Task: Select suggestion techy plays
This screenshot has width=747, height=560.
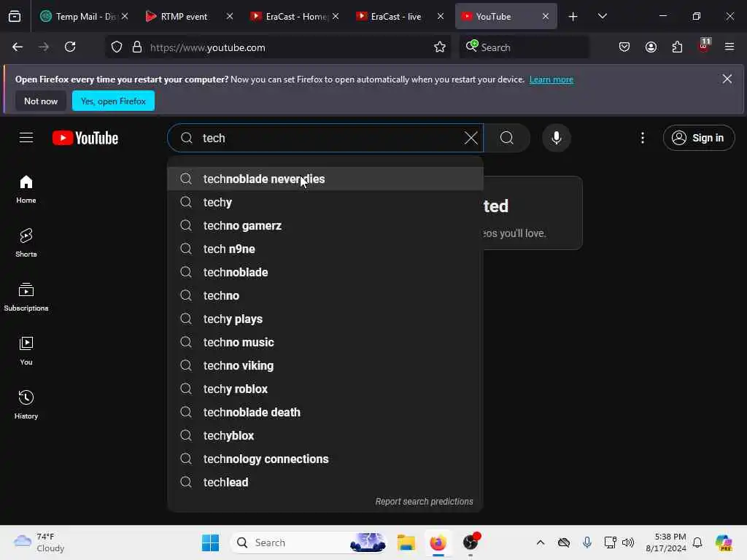Action: click(325, 319)
